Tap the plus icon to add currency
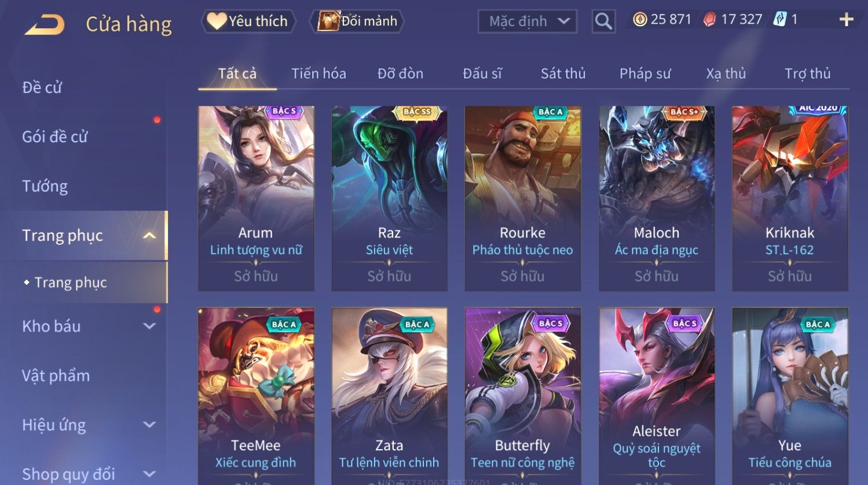Screen dimensions: 868x485 coord(846,20)
